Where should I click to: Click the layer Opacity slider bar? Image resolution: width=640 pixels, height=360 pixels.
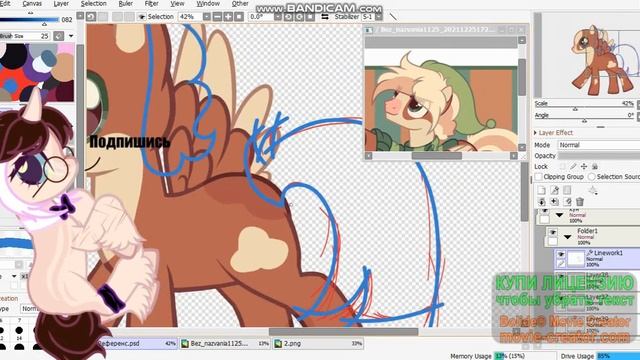click(598, 156)
